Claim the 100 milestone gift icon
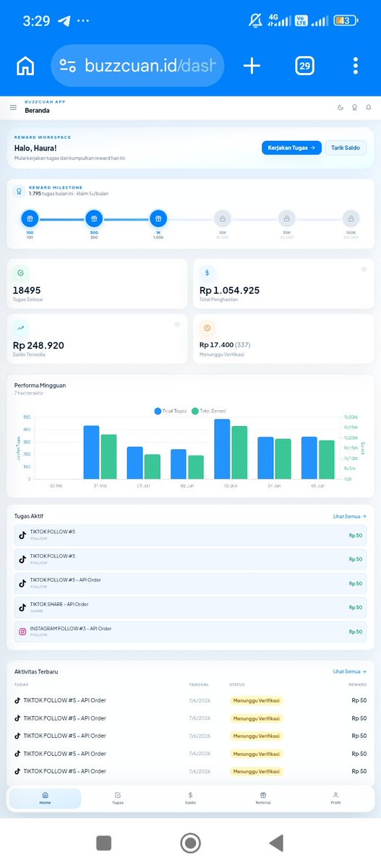This screenshot has height=868, width=381. click(x=30, y=218)
